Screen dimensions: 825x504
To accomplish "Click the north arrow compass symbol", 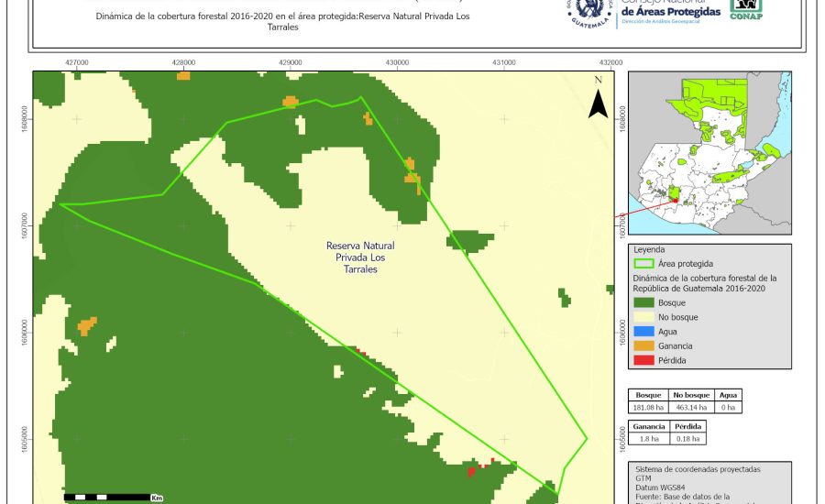I will [598, 99].
